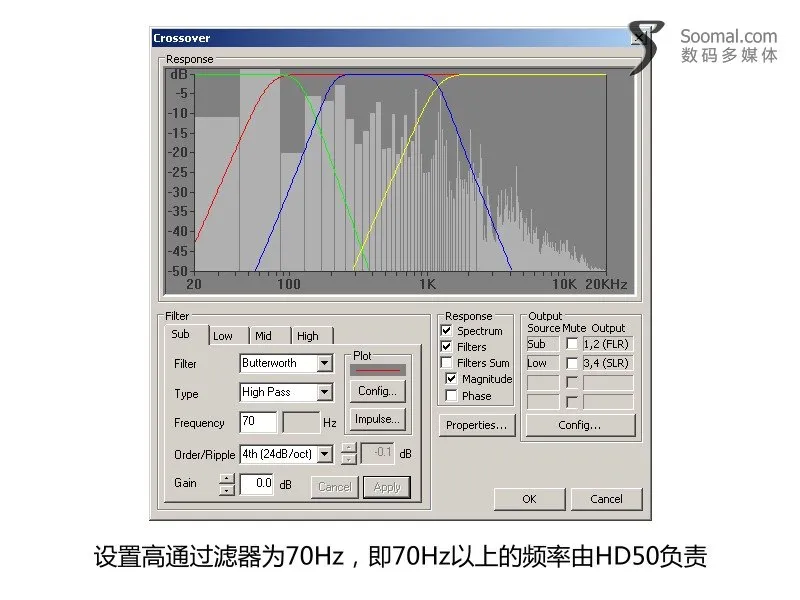The height and width of the screenshot is (600, 800).
Task: Click the disabled ripple value -0.1
Action: tap(377, 453)
